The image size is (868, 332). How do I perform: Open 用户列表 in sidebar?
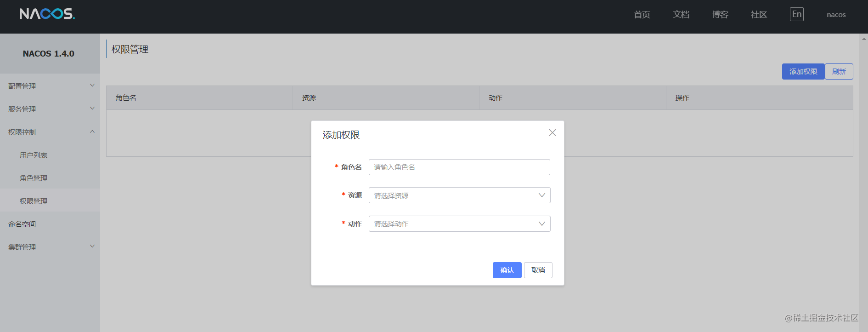(x=50, y=155)
